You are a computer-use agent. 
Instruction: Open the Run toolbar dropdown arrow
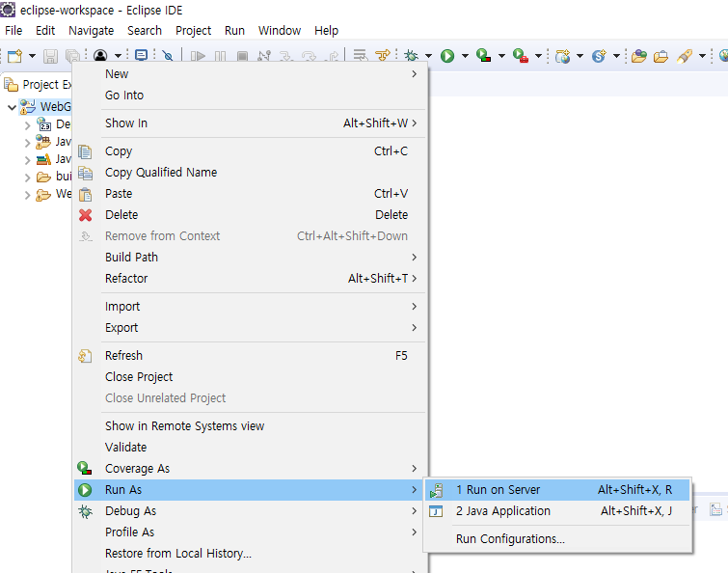(x=465, y=56)
